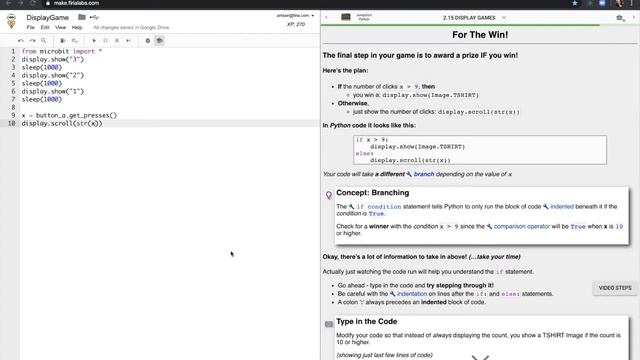Click the Firia Labs robot logo
Screen dimensions: 640x360
pyautogui.click(x=11, y=21)
